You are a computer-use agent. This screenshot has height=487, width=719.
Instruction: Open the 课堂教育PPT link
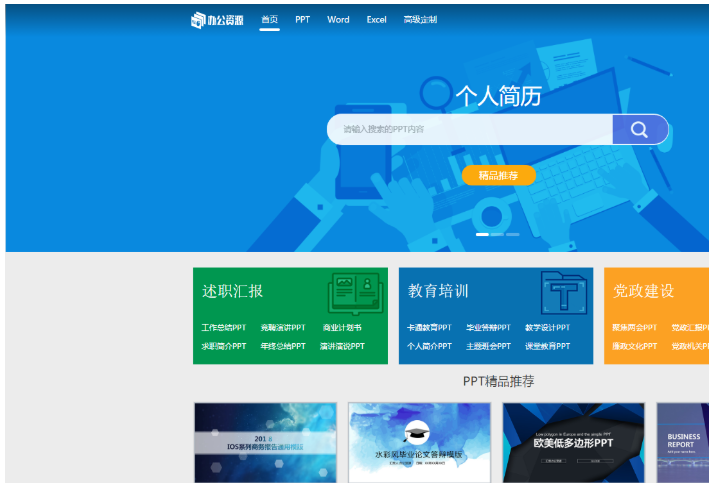click(548, 346)
